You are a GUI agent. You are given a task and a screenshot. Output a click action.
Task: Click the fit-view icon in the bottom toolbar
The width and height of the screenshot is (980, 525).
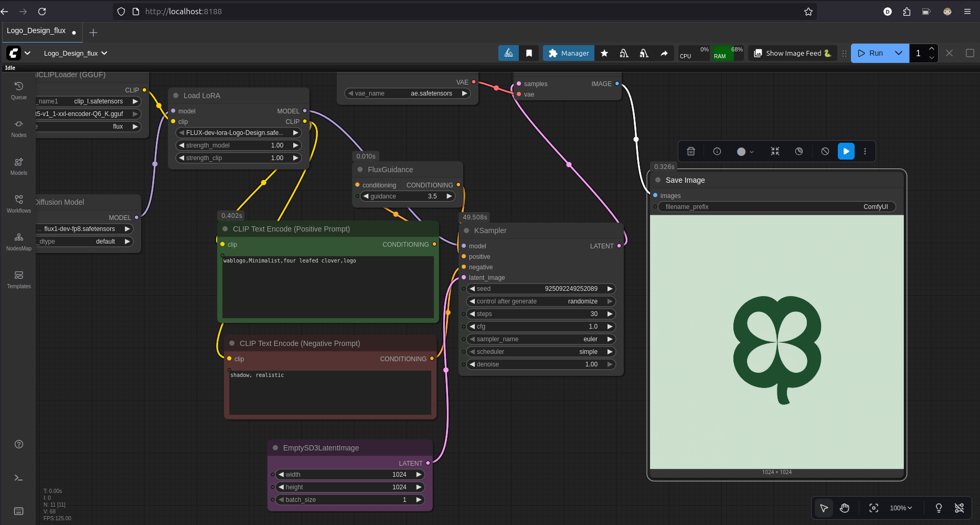(x=874, y=508)
